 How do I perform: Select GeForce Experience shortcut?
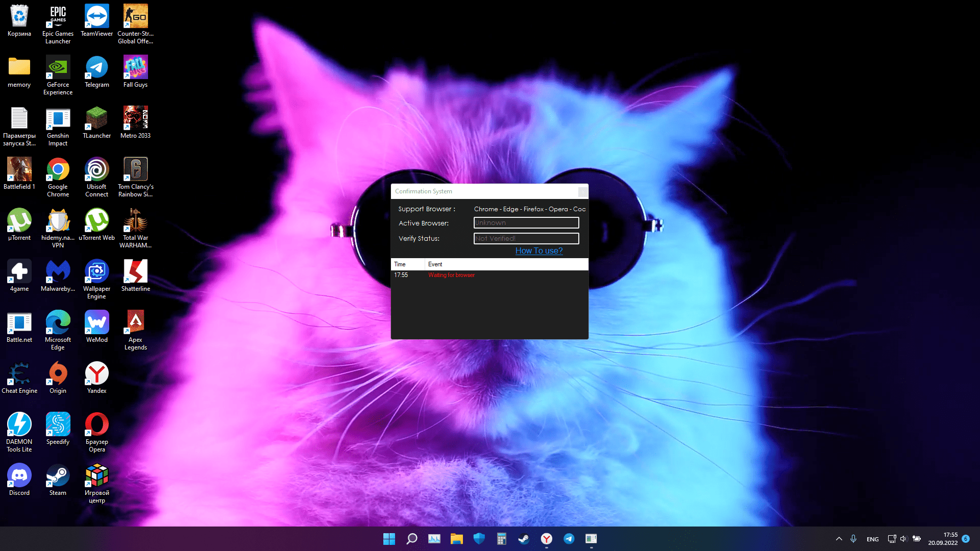[58, 76]
